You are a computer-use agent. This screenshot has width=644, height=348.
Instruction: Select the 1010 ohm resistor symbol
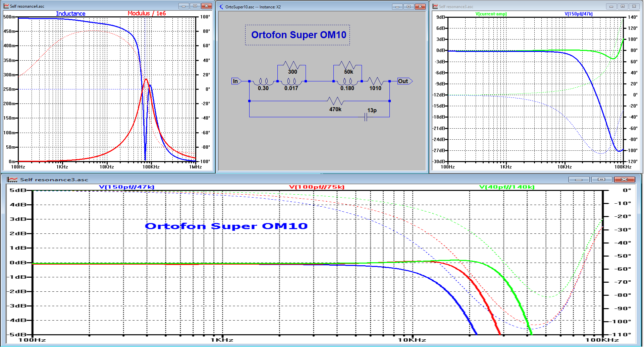(x=375, y=81)
